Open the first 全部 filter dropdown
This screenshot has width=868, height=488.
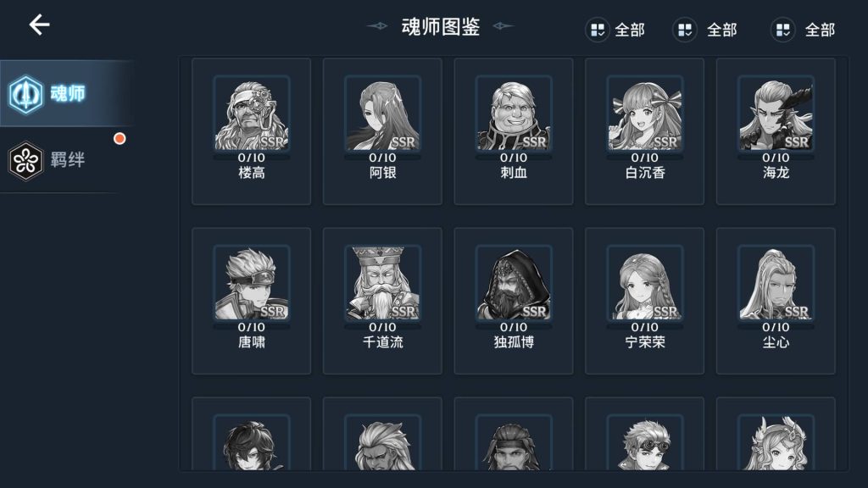click(615, 30)
